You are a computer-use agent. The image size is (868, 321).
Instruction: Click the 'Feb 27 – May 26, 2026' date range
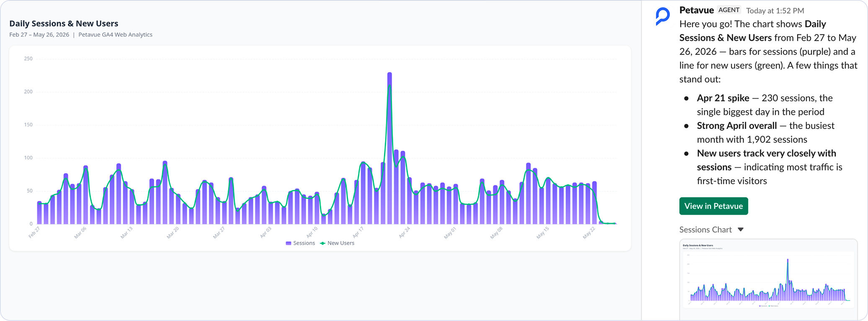39,35
